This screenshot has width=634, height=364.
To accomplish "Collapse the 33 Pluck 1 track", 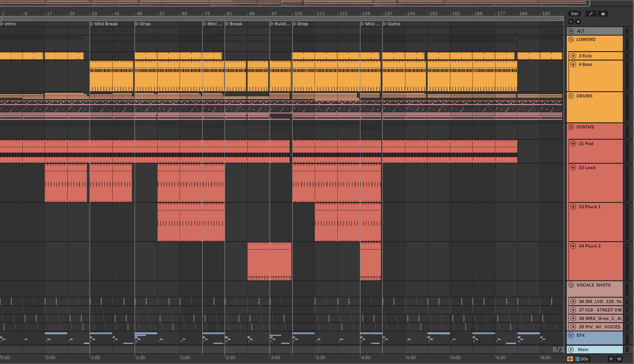I will pos(573,207).
